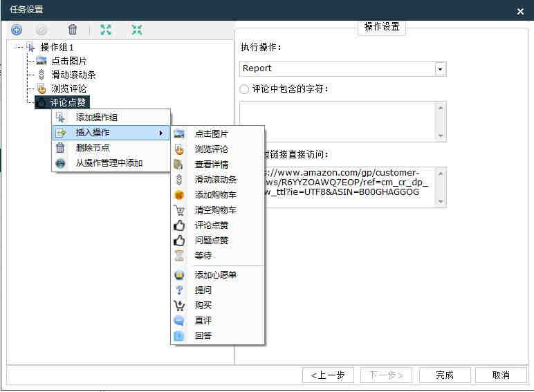Click the 购买 cart icon in submenu
The width and height of the screenshot is (534, 392).
click(179, 305)
